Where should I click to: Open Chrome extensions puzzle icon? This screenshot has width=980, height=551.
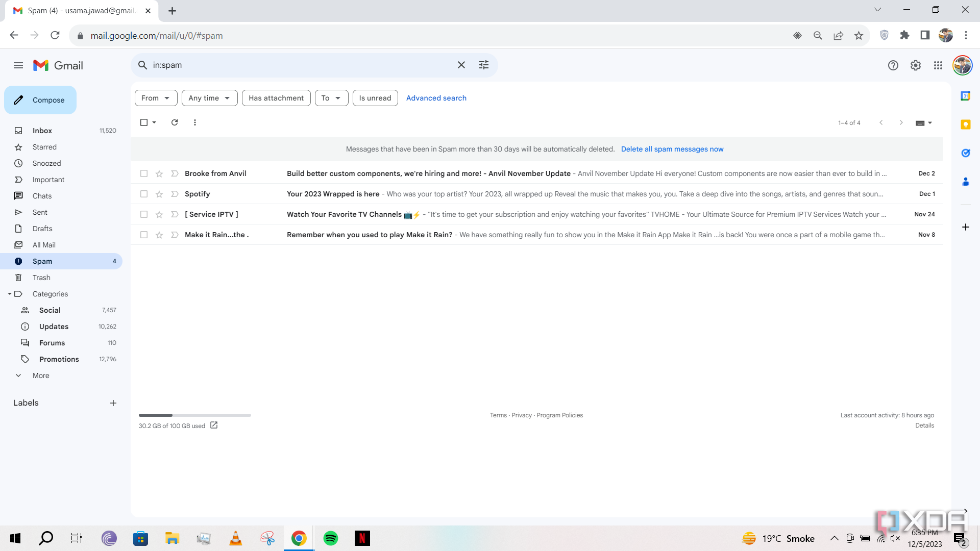pyautogui.click(x=905, y=35)
